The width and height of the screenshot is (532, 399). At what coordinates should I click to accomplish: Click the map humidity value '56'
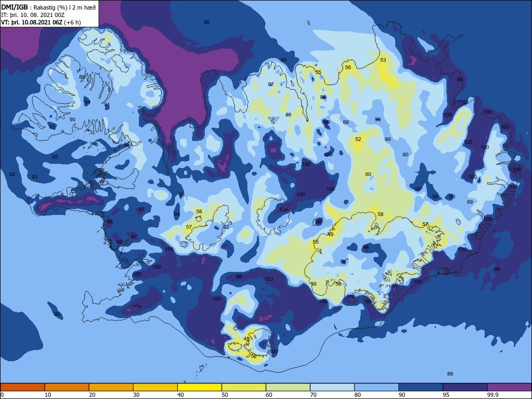348,67
